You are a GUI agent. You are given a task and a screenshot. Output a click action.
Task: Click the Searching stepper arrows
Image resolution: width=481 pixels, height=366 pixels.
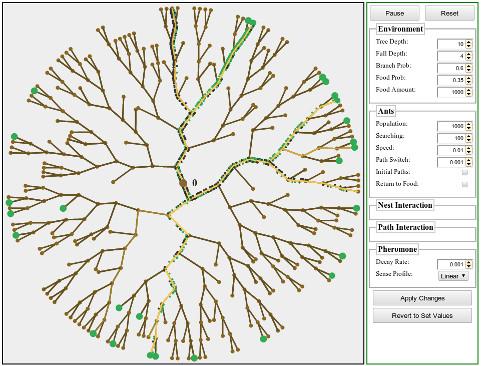[x=469, y=138]
